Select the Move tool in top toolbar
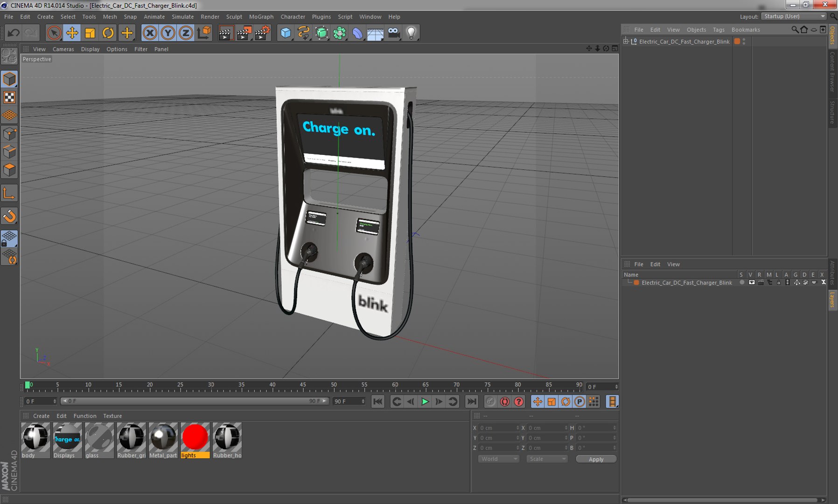 pyautogui.click(x=72, y=33)
